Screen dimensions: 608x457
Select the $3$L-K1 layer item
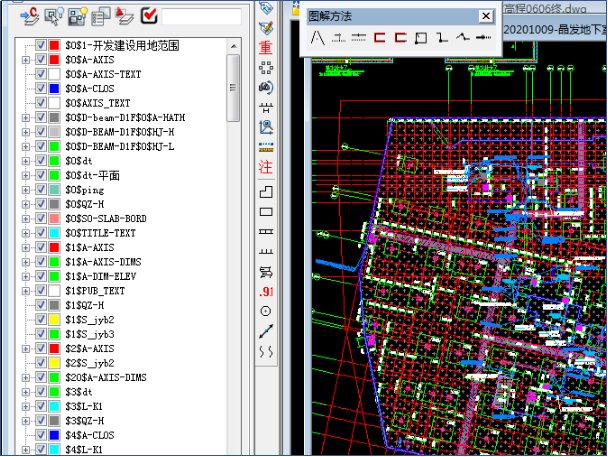(86, 406)
